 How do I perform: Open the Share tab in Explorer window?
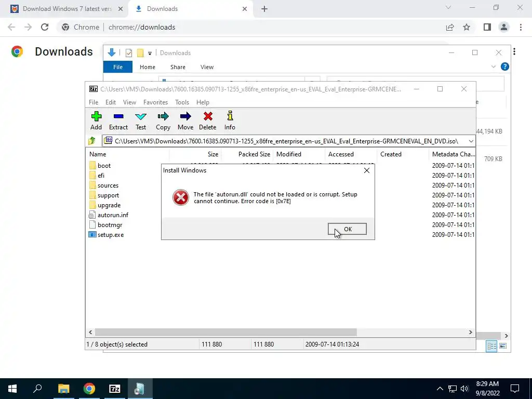point(178,67)
